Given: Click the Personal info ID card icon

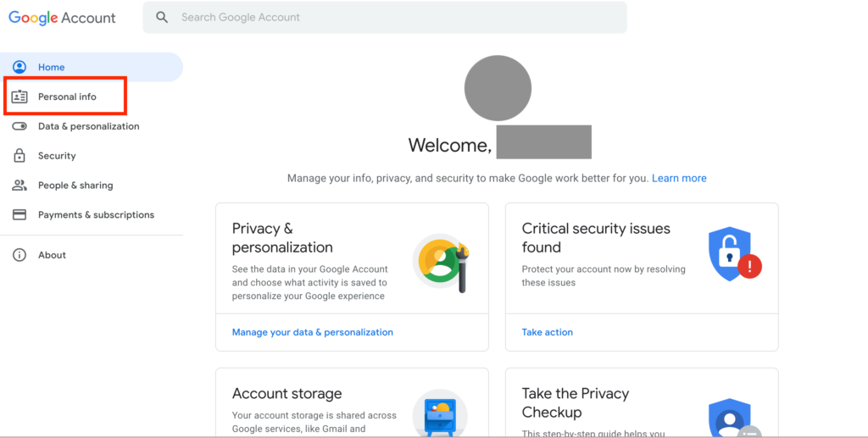Looking at the screenshot, I should pyautogui.click(x=19, y=97).
